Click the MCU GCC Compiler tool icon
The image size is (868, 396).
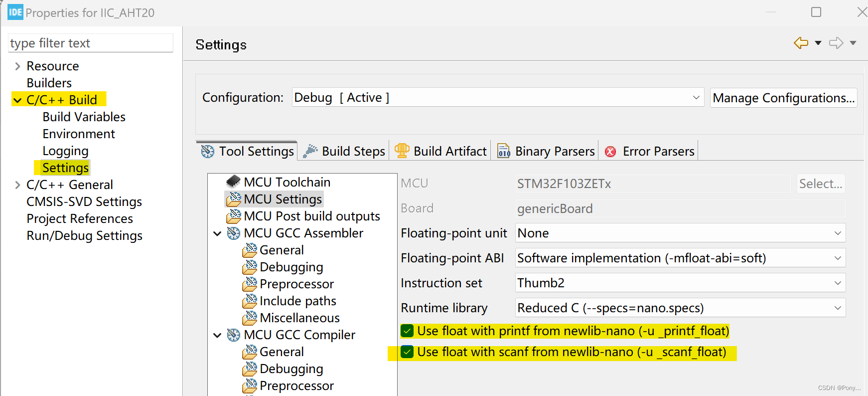[x=233, y=335]
